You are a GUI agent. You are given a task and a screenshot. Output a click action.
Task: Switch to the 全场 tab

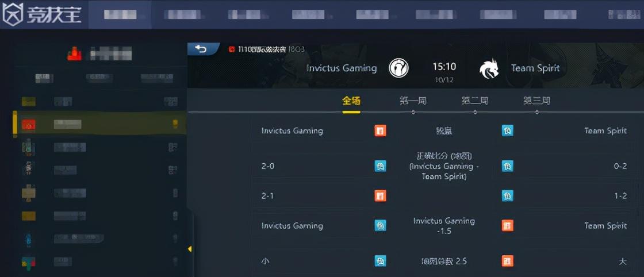pos(351,101)
